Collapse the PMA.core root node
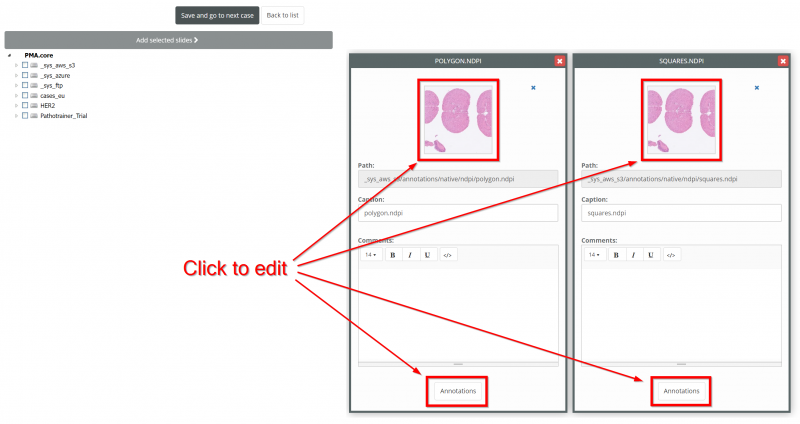 [9, 55]
